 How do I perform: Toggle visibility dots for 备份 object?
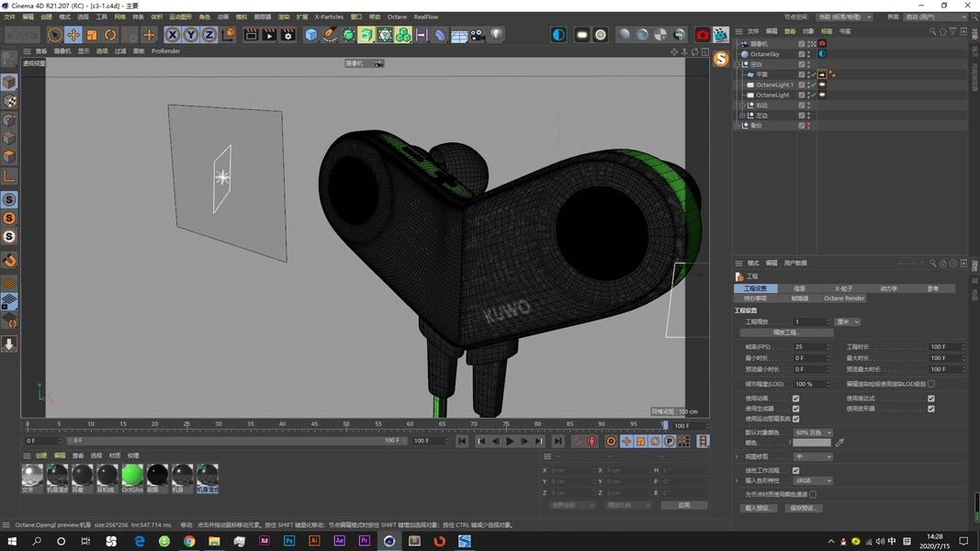(809, 126)
